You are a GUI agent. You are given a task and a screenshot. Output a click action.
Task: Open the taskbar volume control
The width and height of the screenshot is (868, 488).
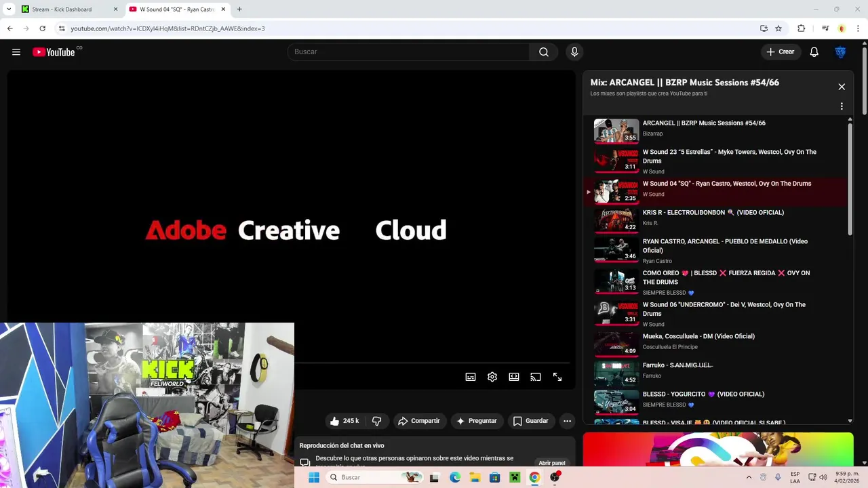click(x=823, y=477)
